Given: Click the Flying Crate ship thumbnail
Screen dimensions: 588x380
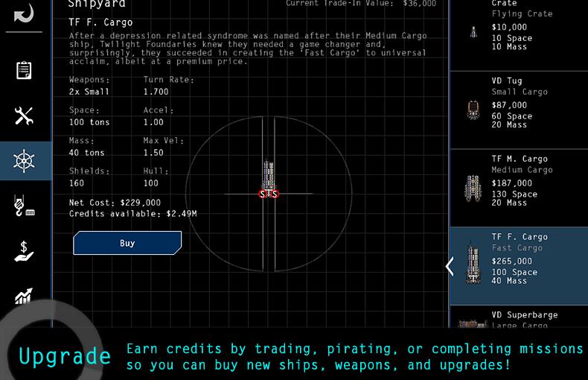Looking at the screenshot, I should click(x=473, y=31).
